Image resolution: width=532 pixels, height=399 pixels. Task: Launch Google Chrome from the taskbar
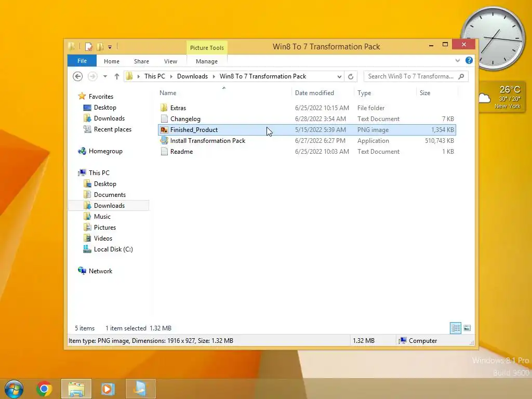click(44, 389)
